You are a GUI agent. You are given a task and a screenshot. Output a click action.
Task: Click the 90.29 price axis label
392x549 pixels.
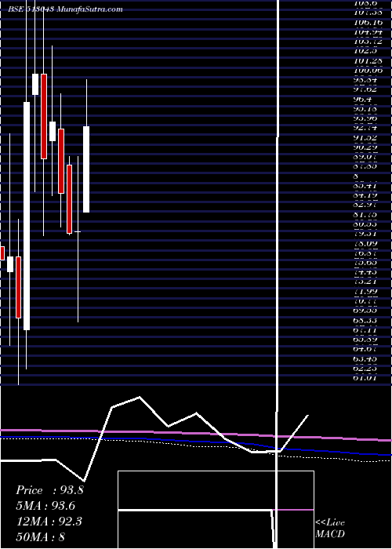tap(364, 147)
